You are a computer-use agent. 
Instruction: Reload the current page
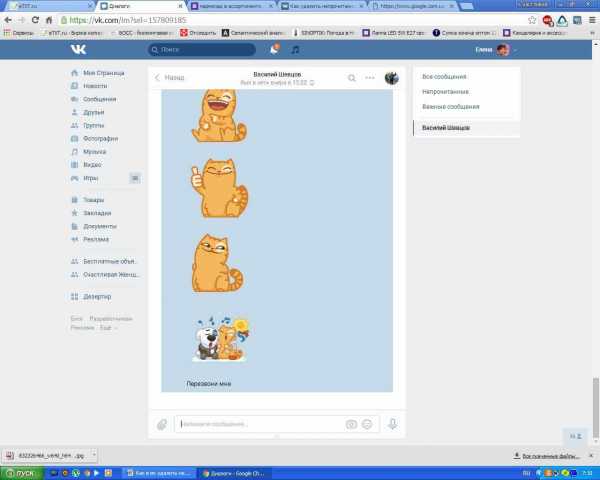35,20
